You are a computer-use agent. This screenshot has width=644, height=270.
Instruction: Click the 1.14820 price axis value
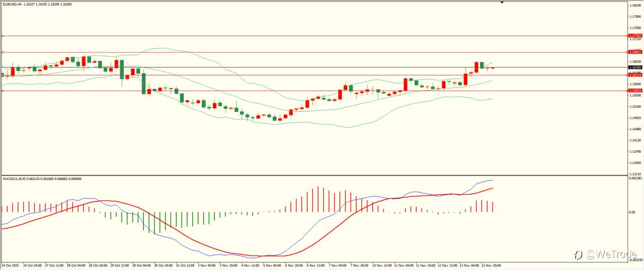coord(635,118)
